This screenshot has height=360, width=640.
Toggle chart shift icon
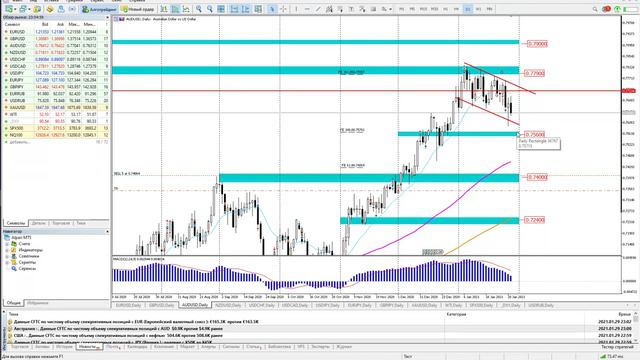click(246, 9)
